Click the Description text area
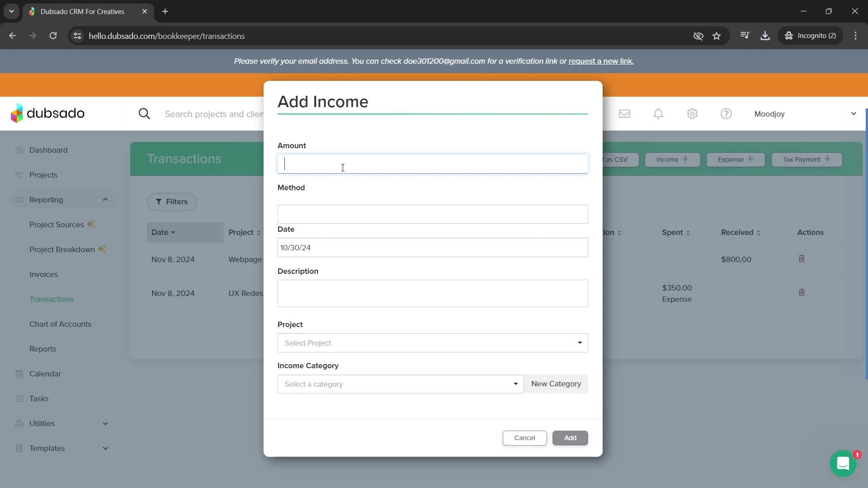The width and height of the screenshot is (868, 488). (x=433, y=293)
